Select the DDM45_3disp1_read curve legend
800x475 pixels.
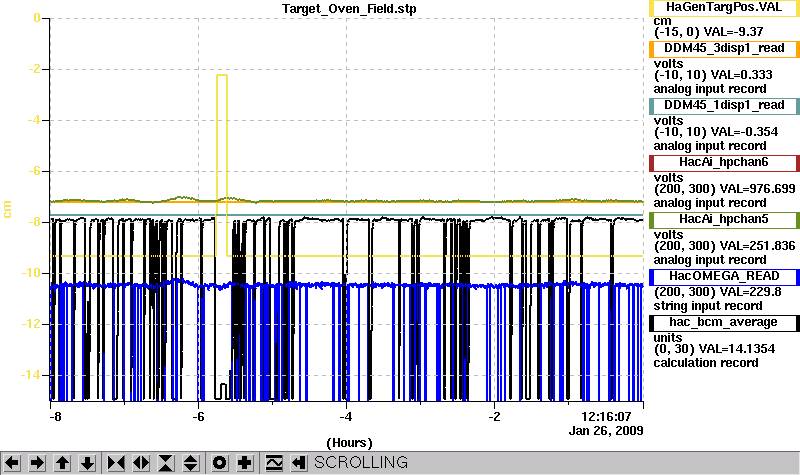724,48
